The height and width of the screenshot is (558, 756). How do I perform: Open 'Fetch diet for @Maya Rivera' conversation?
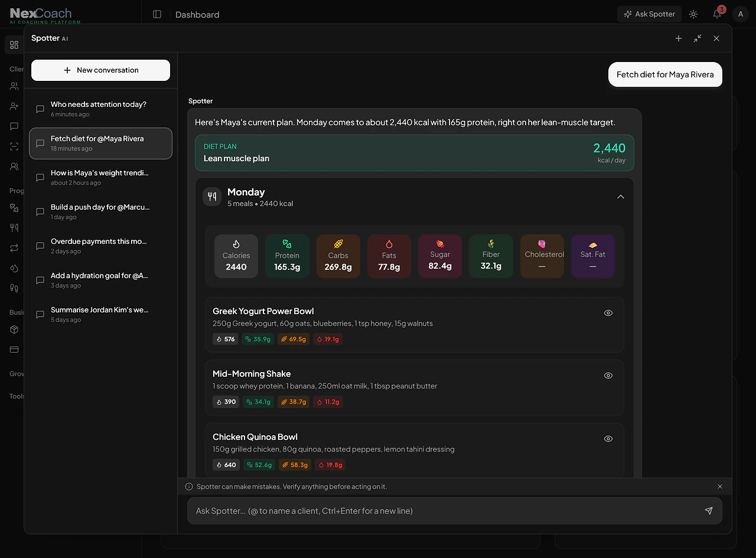(100, 143)
